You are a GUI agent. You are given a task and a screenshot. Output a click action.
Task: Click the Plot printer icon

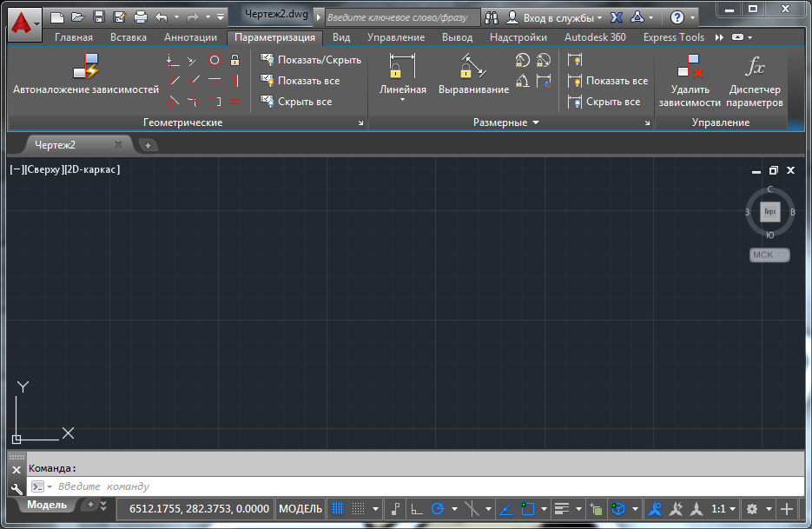pos(141,17)
